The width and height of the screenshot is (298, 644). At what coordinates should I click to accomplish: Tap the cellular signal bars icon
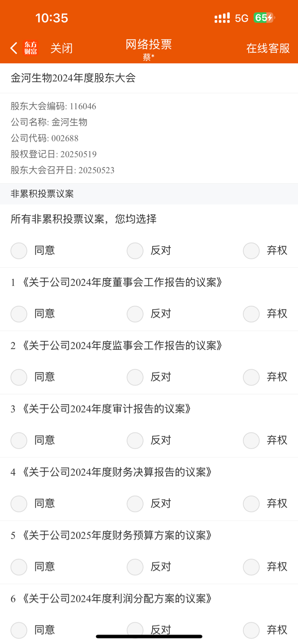point(222,18)
